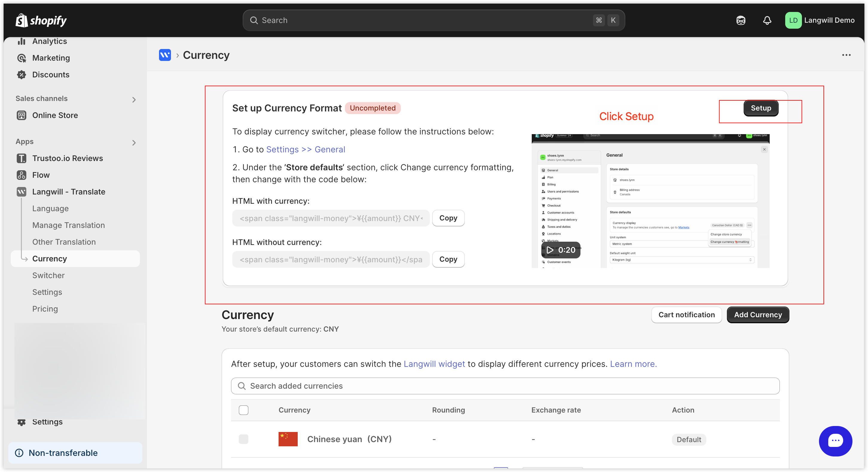
Task: Toggle the select-all currencies checkbox
Action: pyautogui.click(x=243, y=410)
